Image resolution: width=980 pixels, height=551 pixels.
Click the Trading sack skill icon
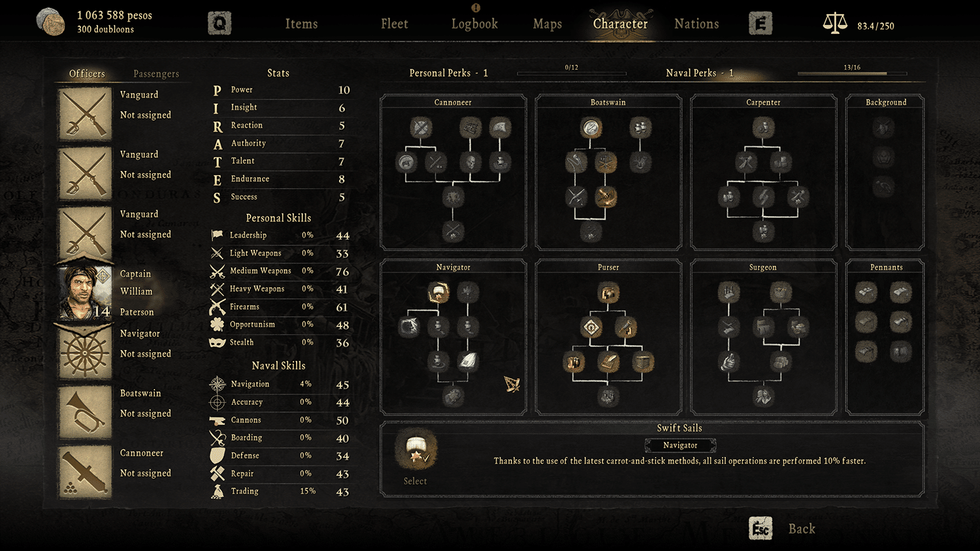[x=217, y=492]
